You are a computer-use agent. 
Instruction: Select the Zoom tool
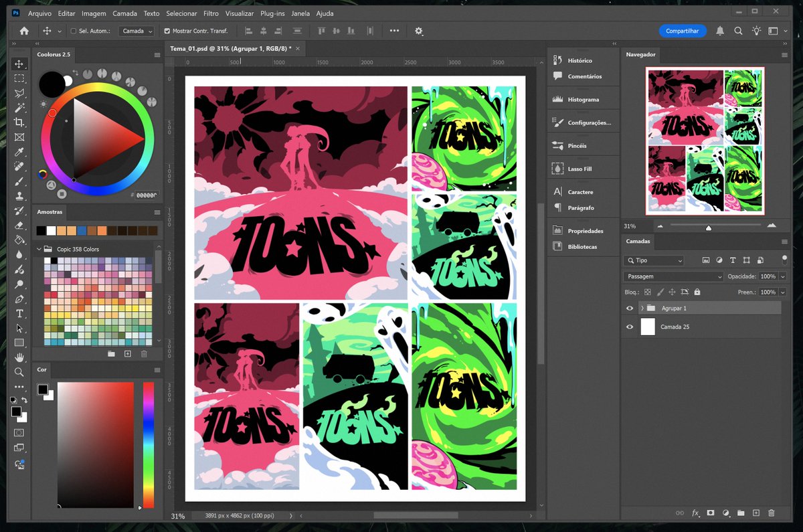click(x=19, y=372)
